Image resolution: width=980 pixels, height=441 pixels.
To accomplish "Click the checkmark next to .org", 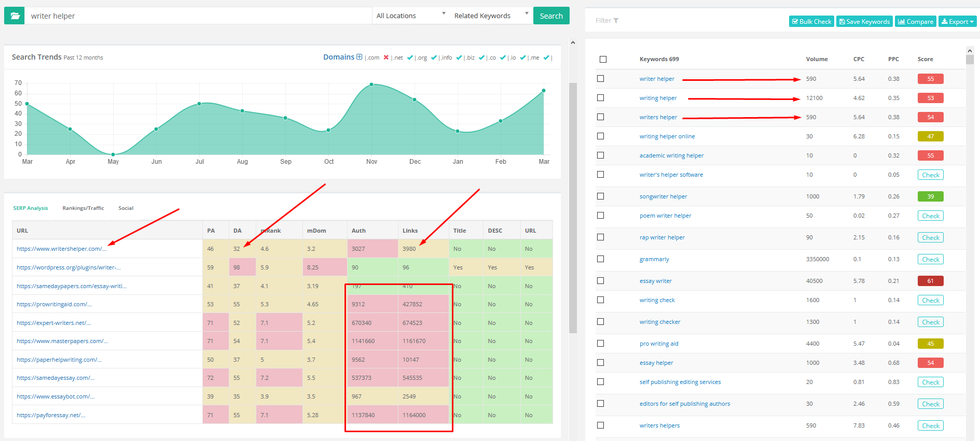I will coord(434,58).
